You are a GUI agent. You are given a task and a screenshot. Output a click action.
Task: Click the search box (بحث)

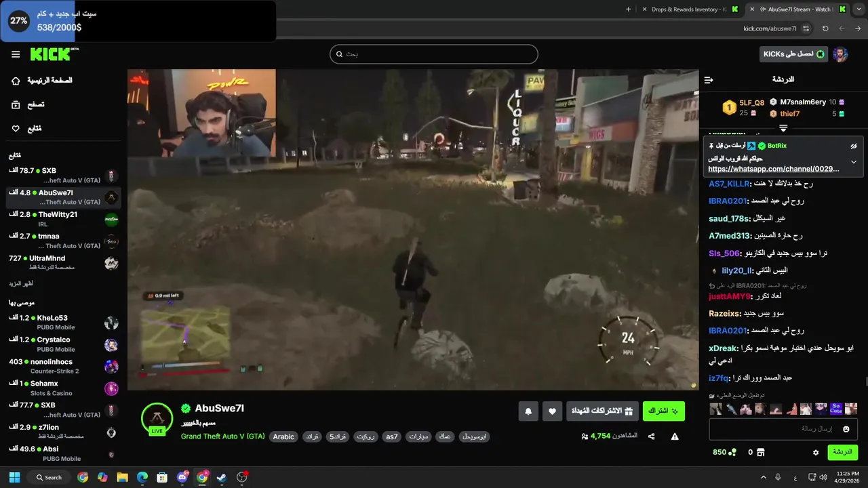[x=434, y=54]
